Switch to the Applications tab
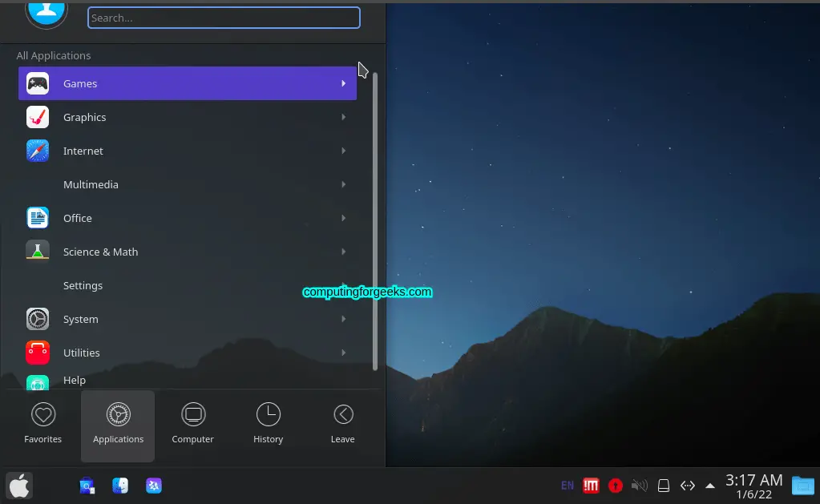Screen dimensions: 820x504 (118, 425)
